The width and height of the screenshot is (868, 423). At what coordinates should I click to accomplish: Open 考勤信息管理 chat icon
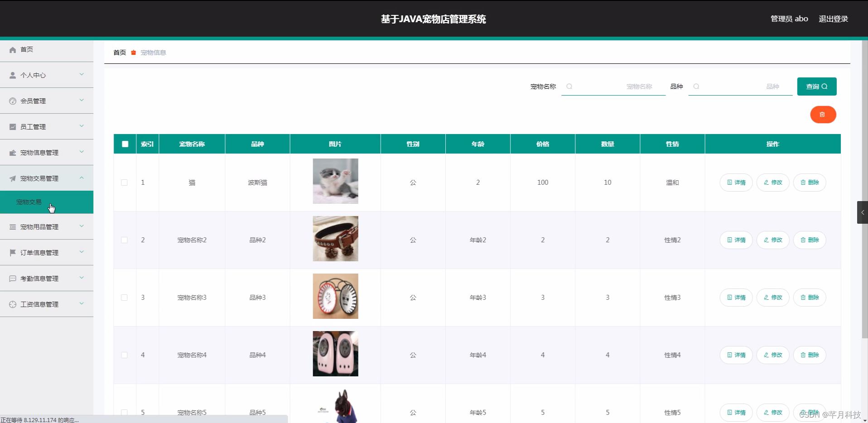click(12, 278)
